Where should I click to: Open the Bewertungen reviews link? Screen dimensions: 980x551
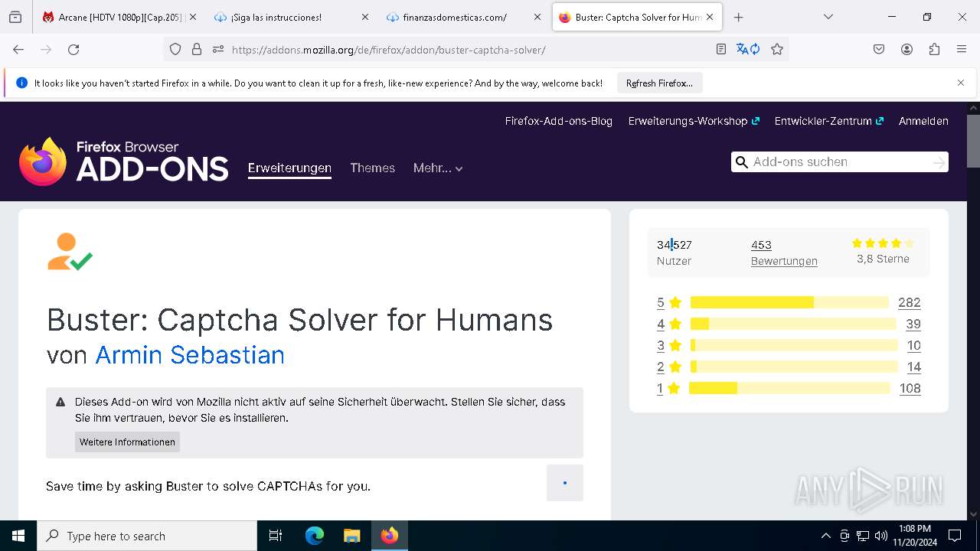(x=784, y=261)
